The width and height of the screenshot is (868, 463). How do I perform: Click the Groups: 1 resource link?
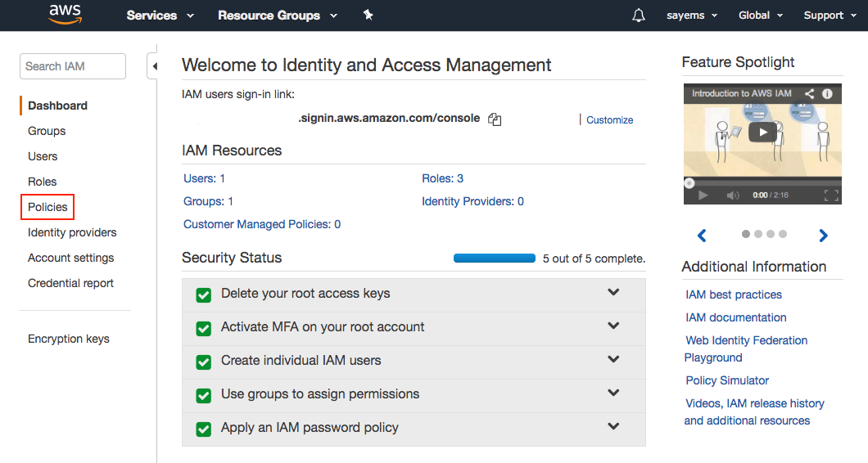tap(208, 201)
